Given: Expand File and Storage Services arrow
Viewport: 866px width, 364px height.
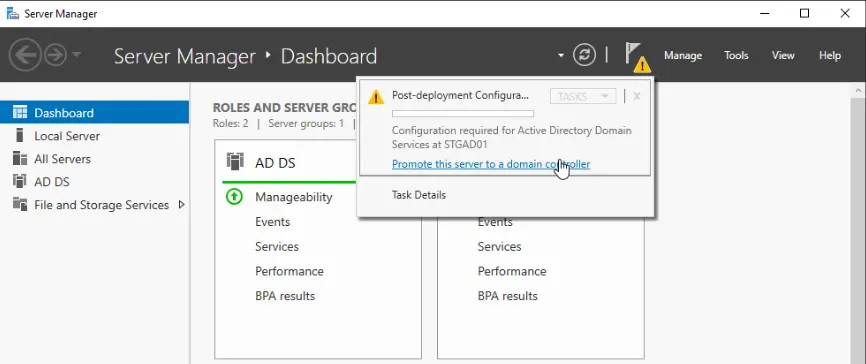Looking at the screenshot, I should [182, 205].
